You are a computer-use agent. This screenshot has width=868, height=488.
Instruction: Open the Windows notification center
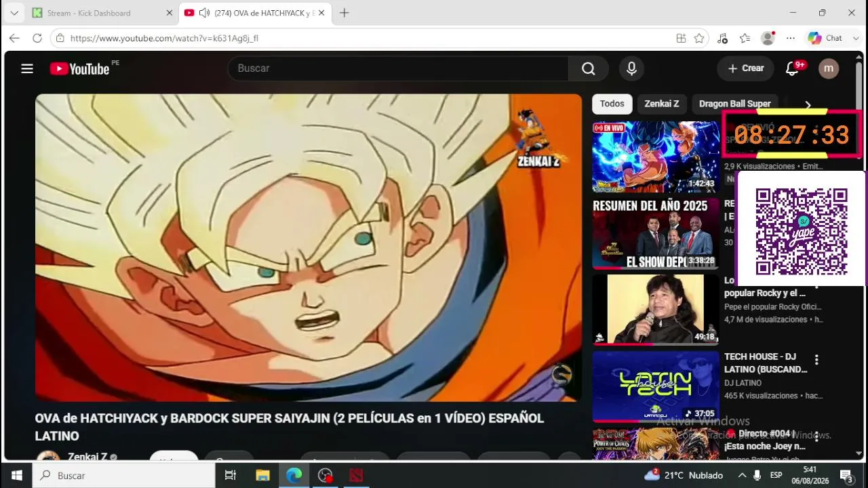pos(846,475)
